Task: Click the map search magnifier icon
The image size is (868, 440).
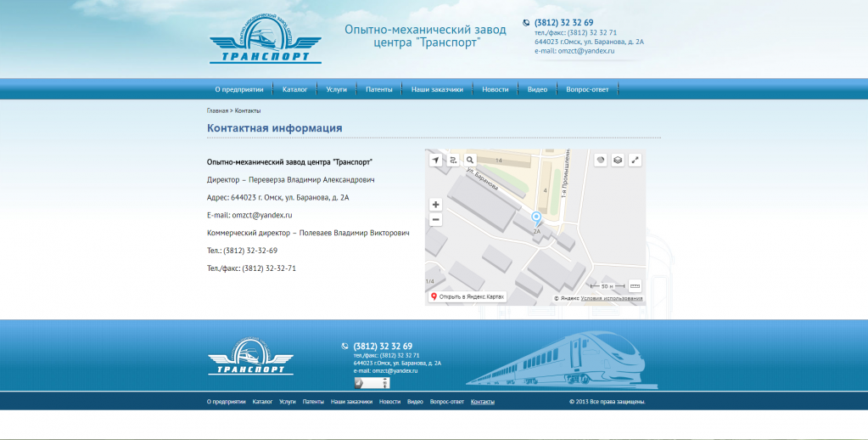Action: pos(470,160)
